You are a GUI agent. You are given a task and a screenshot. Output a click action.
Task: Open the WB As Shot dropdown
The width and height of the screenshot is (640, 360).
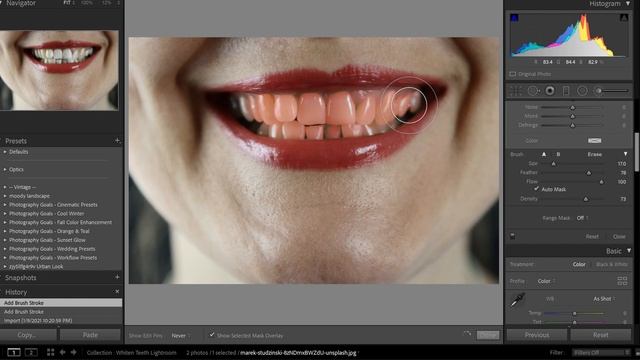click(x=604, y=299)
